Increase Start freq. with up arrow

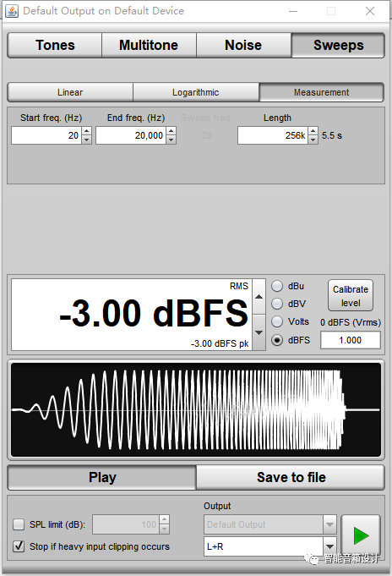click(87, 131)
